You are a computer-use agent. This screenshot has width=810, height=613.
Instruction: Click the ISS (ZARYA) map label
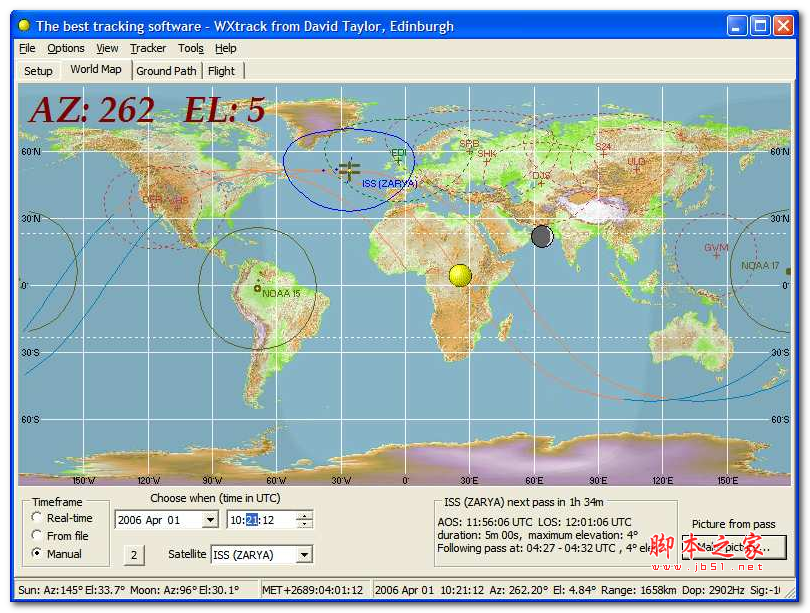click(x=390, y=183)
